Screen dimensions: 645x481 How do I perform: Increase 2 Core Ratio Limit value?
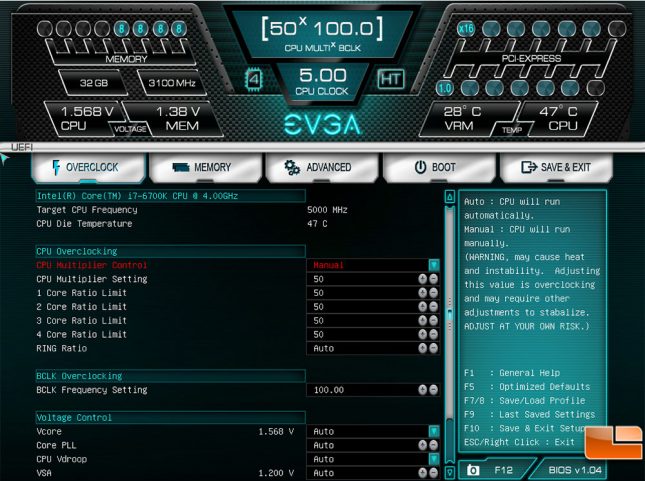point(422,307)
